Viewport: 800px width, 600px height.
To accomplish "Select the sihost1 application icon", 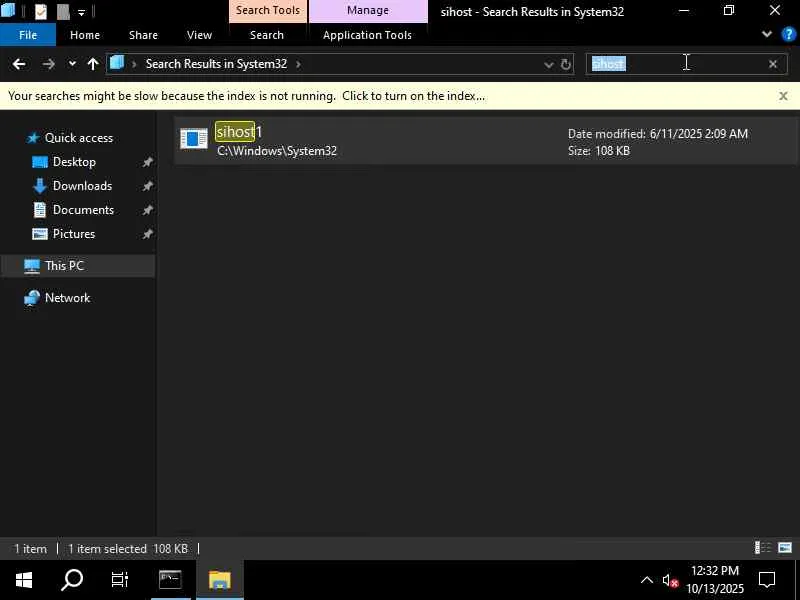I will [x=194, y=138].
